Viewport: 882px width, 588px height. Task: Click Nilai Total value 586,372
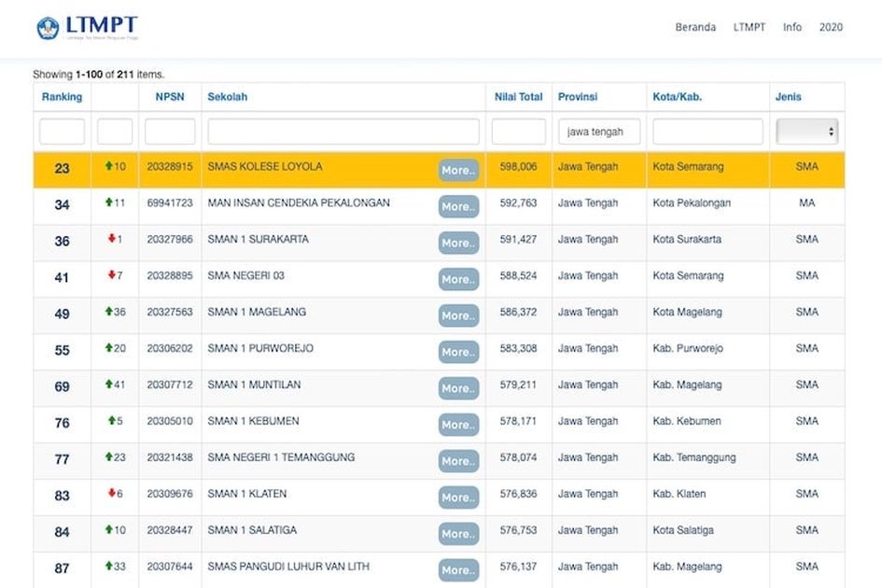click(519, 312)
